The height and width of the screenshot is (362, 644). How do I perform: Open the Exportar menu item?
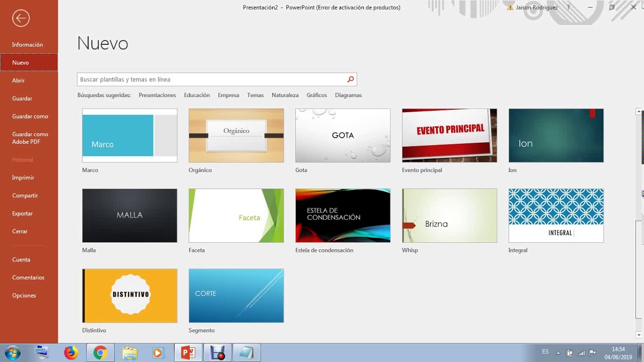[29, 213]
